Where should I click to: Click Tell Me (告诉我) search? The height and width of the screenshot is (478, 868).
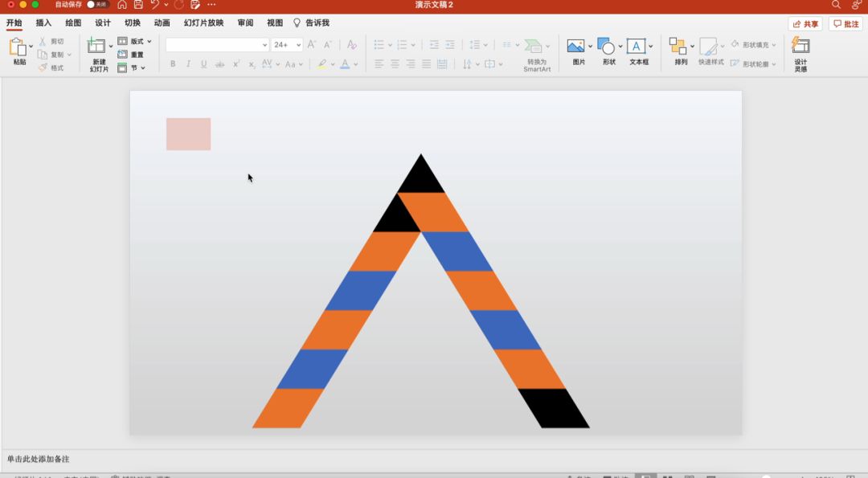(x=311, y=22)
